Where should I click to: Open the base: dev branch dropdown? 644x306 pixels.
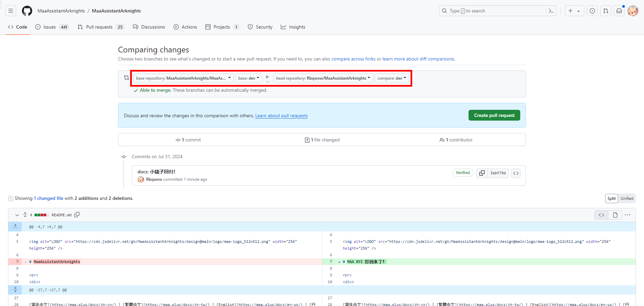tap(249, 78)
